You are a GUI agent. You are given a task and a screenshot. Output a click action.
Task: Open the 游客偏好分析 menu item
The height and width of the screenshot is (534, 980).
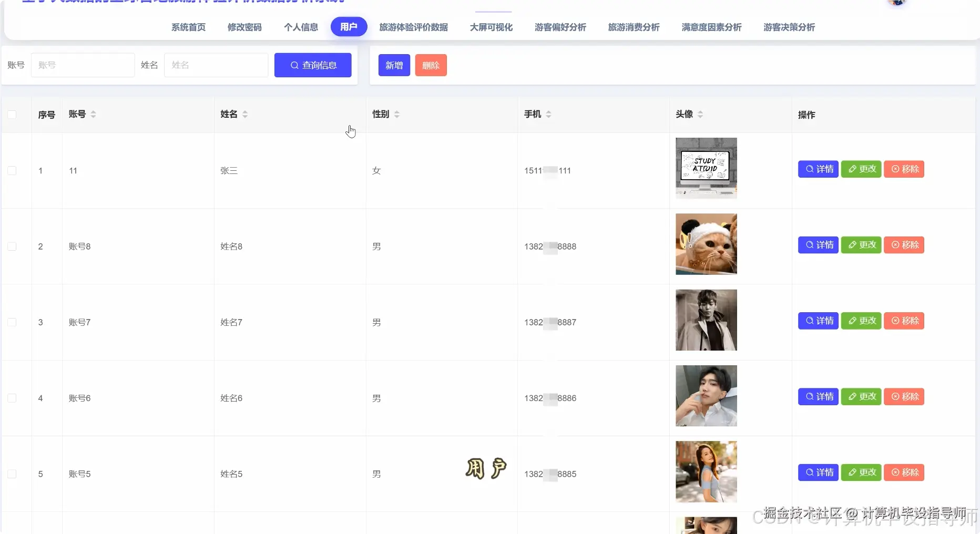559,27
